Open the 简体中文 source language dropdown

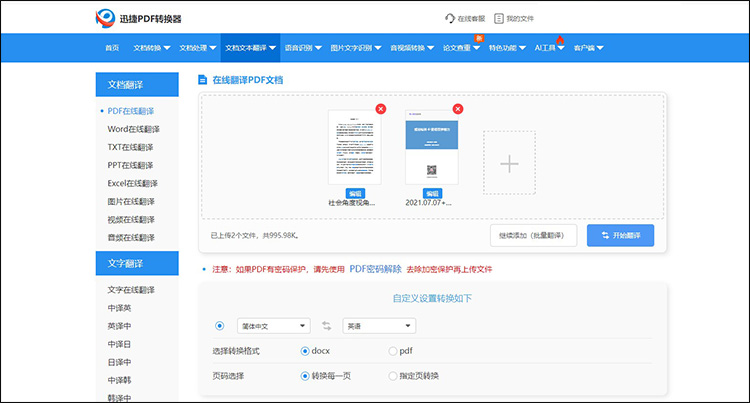272,326
